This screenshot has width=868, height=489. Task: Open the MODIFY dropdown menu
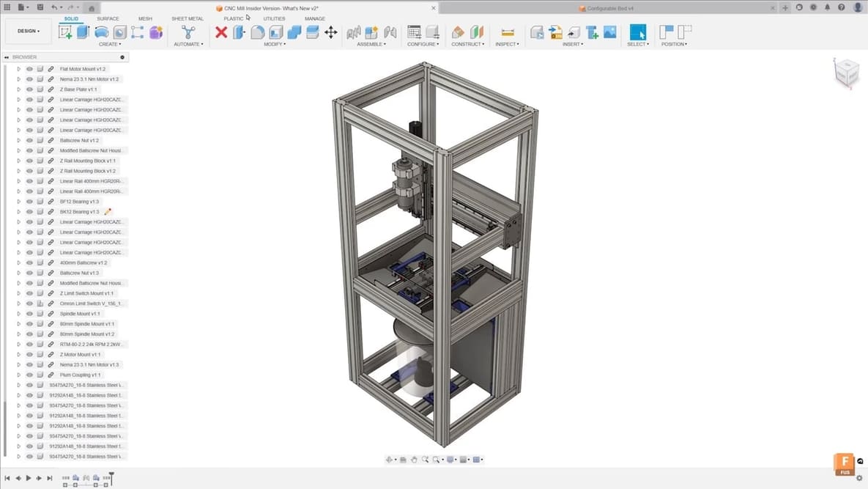275,44
